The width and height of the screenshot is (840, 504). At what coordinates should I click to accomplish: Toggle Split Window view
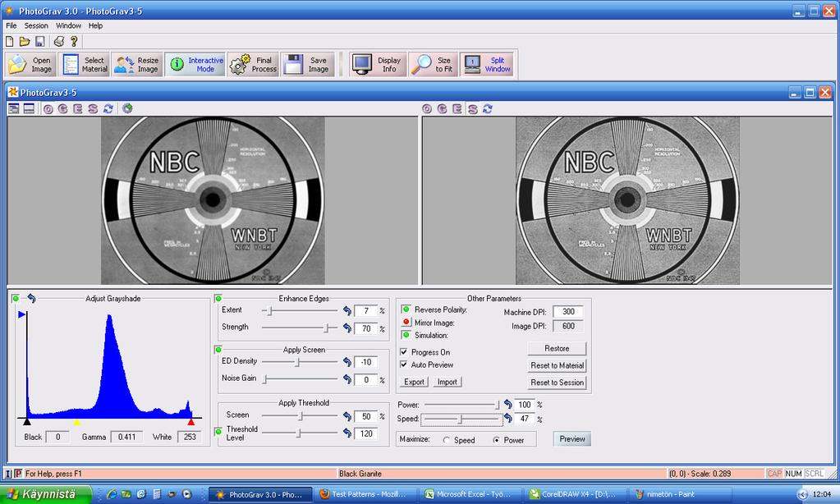[x=487, y=64]
